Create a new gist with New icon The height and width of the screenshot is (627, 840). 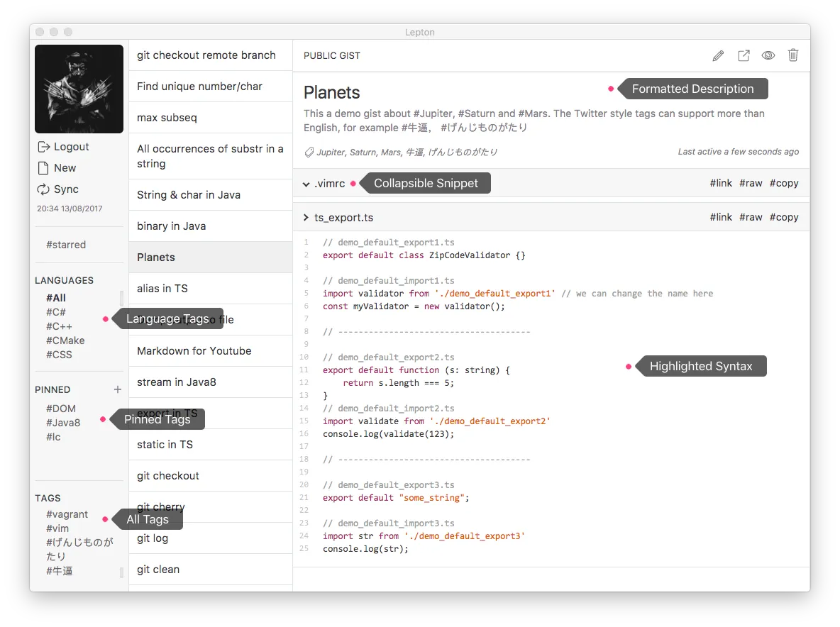43,168
